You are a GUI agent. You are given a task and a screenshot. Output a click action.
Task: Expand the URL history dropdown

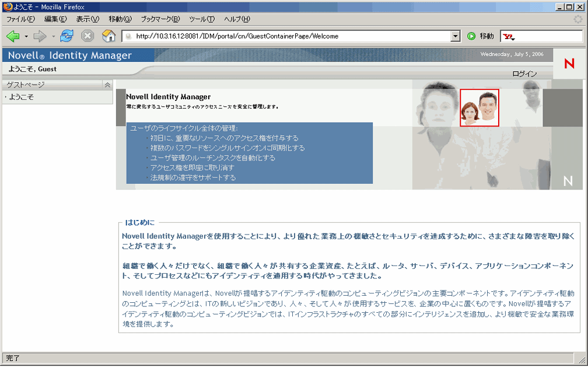pyautogui.click(x=455, y=36)
